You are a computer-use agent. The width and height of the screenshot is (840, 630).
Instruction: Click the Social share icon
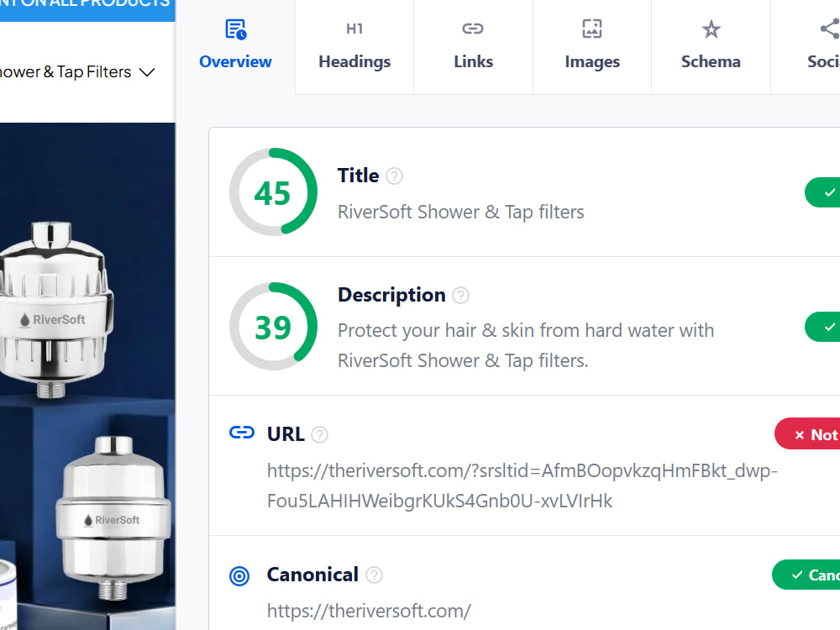(x=830, y=29)
